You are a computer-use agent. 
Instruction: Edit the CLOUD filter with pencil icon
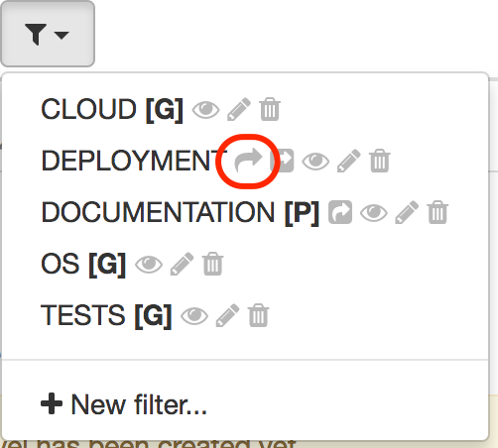239,109
